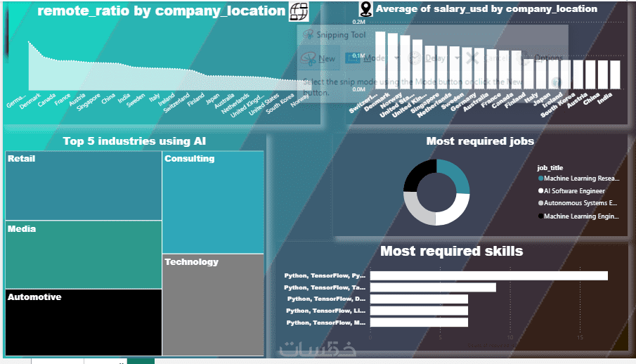Image resolution: width=636 pixels, height=364 pixels.
Task: Click the location pin icon beside salary title
Action: (366, 8)
